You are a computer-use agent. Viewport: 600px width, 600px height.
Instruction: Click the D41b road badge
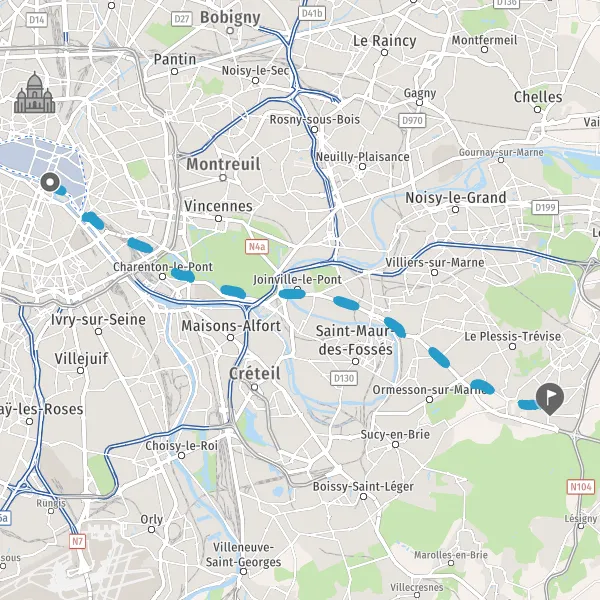pos(312,13)
